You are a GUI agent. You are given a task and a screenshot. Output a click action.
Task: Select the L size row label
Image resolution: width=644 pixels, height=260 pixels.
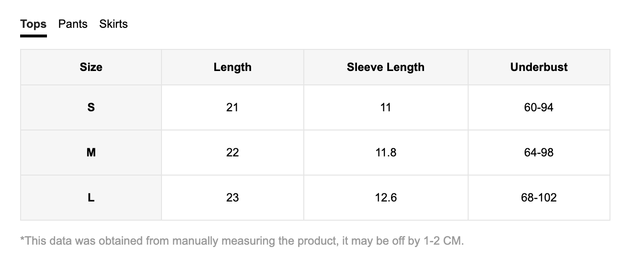click(x=91, y=198)
